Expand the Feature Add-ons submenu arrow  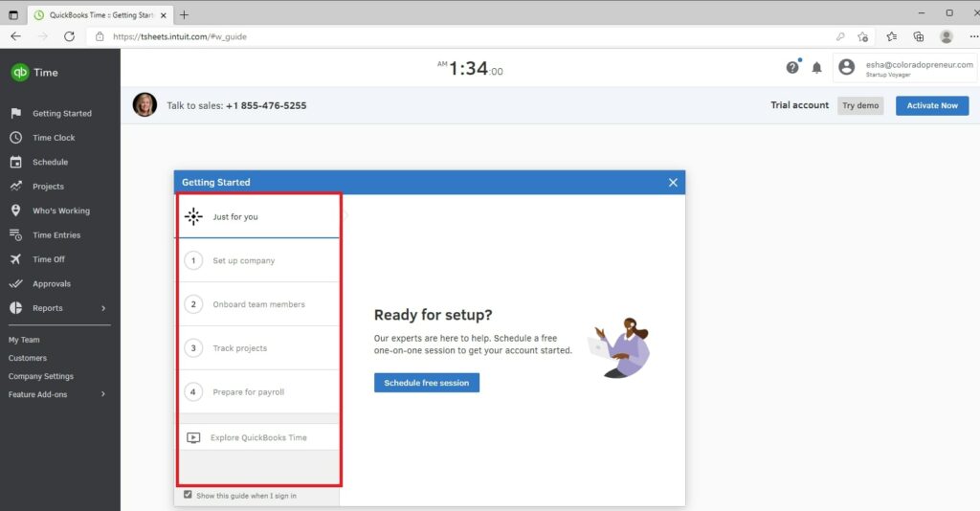(x=103, y=394)
